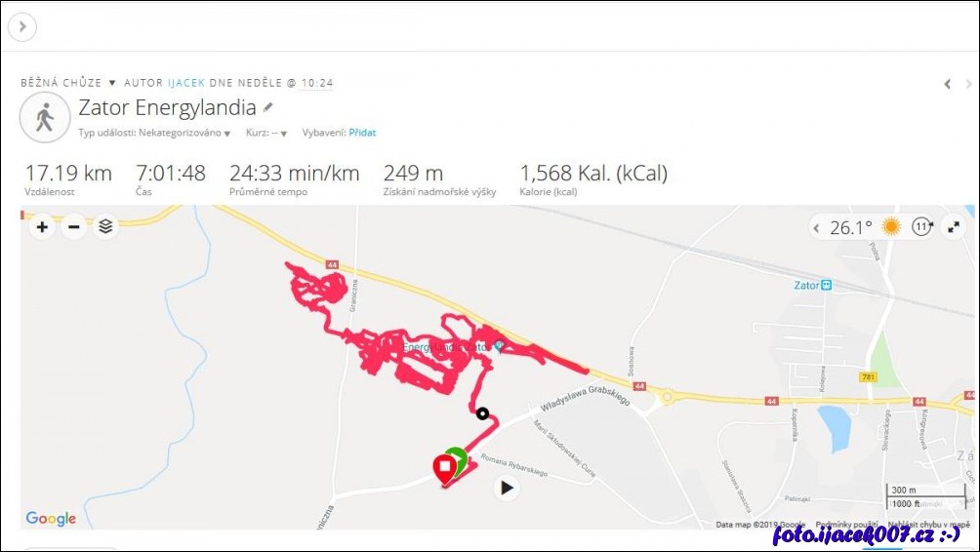Open Google logo on the map
980x552 pixels.
51,518
